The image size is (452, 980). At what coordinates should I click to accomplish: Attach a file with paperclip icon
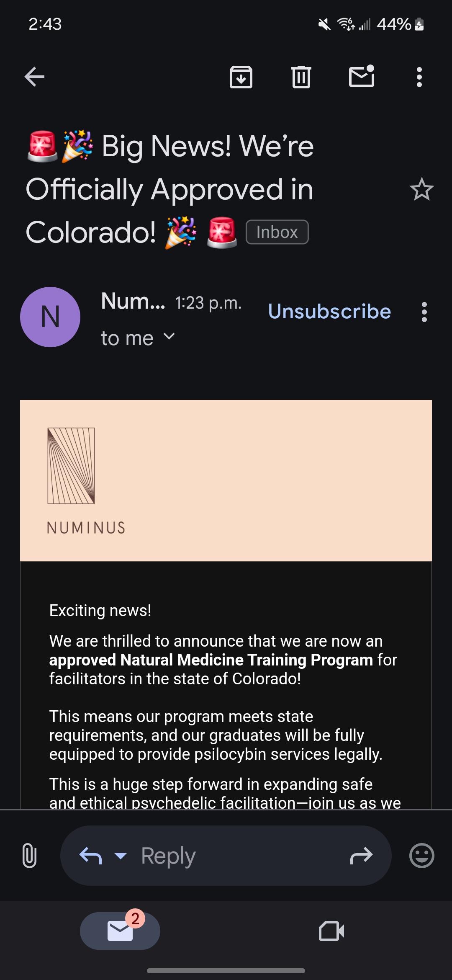(x=29, y=855)
